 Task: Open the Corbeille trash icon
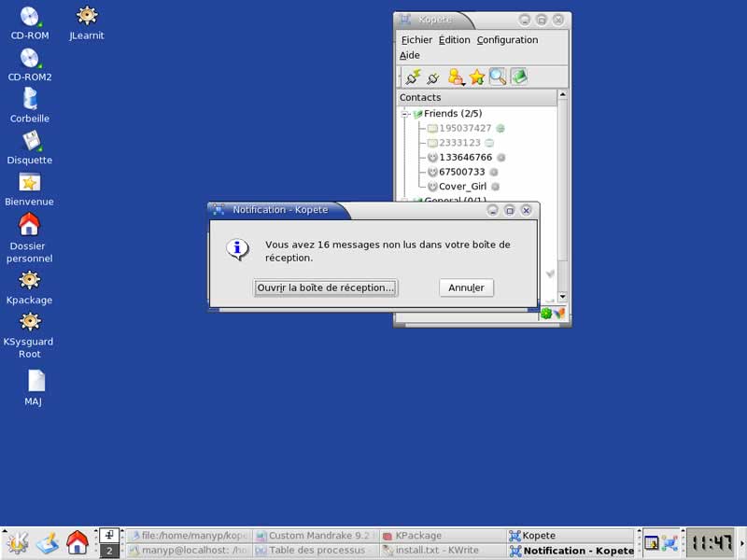tap(30, 105)
